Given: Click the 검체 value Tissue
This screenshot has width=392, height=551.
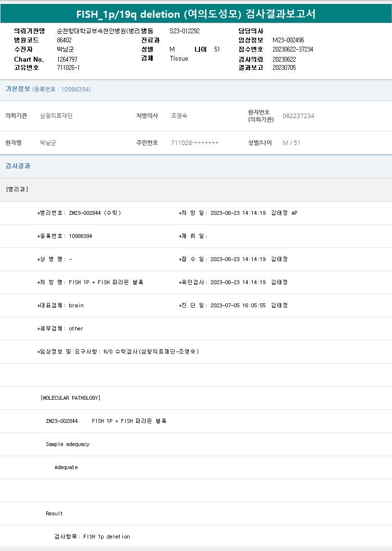Looking at the screenshot, I should (179, 59).
